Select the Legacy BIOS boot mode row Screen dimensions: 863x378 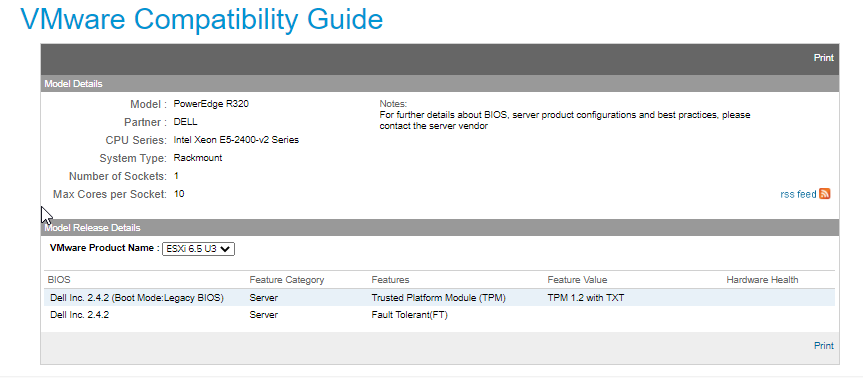439,298
